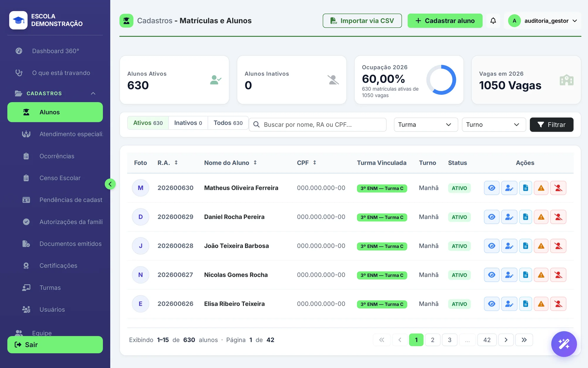
Task: Open document icon for Daniel Rocha Pereira
Action: pyautogui.click(x=525, y=217)
